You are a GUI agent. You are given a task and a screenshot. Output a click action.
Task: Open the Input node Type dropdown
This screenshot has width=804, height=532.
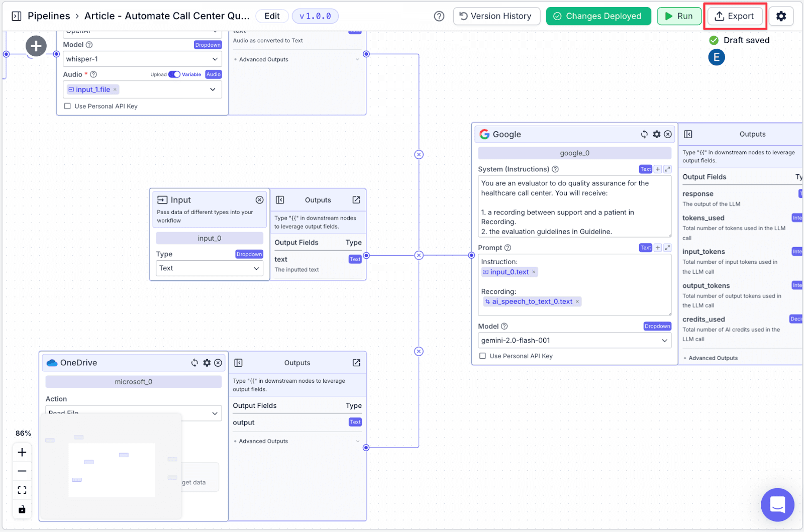coord(210,268)
